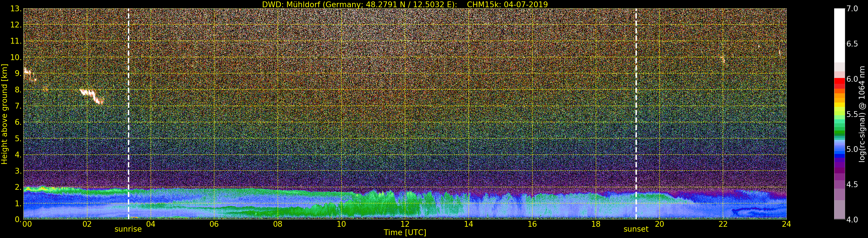The width and height of the screenshot is (868, 238).
Task: Click the time tick label '12' on time axis
Action: (405, 224)
